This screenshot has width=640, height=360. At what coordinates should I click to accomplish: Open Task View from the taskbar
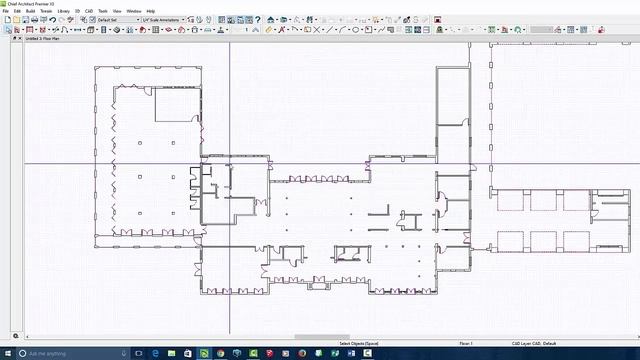(139, 353)
